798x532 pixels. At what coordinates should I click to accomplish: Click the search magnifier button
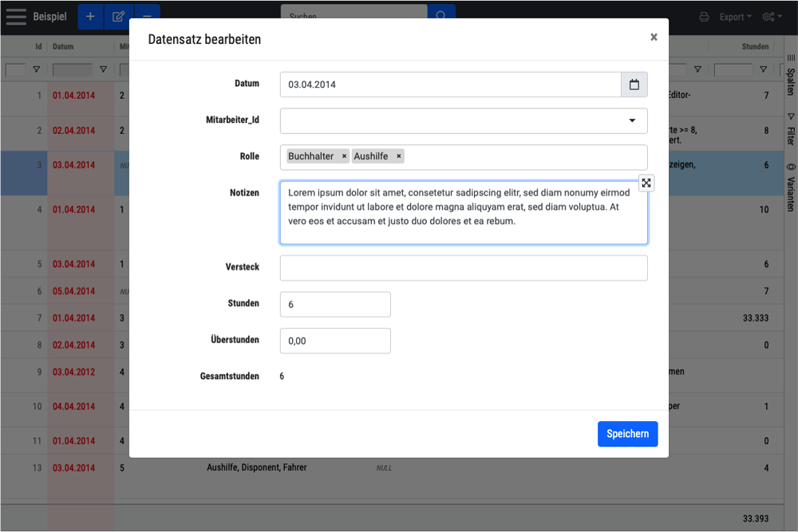point(441,16)
